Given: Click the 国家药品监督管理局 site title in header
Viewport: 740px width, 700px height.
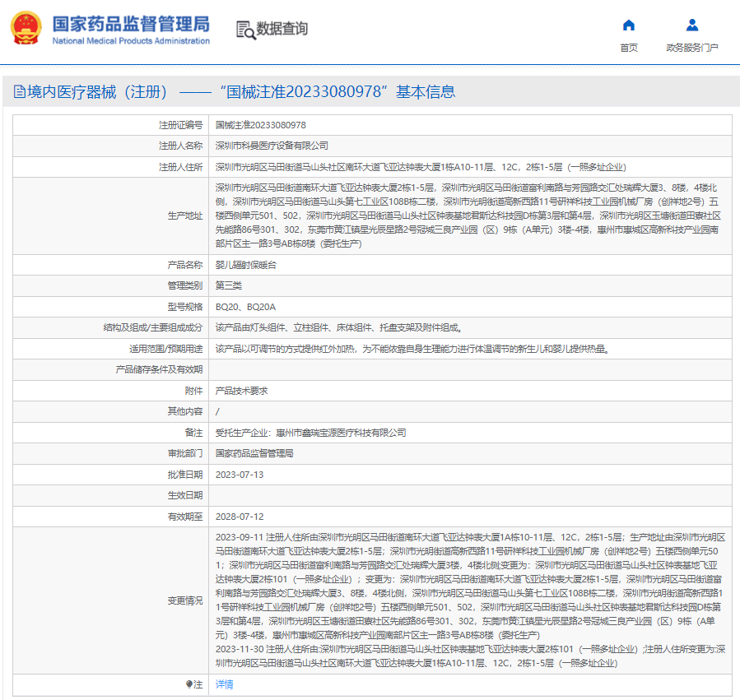Looking at the screenshot, I should point(131,24).
